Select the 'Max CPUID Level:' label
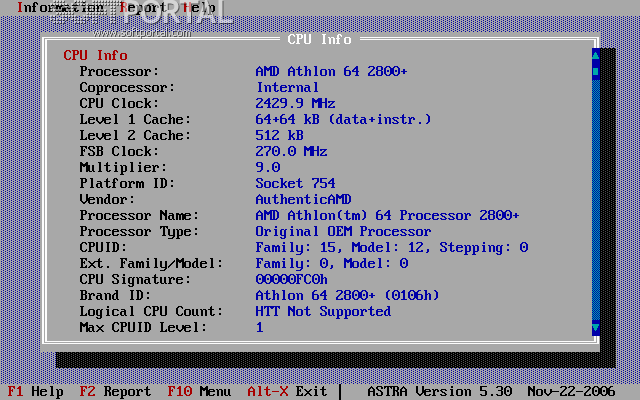The width and height of the screenshot is (640, 400). click(x=143, y=327)
